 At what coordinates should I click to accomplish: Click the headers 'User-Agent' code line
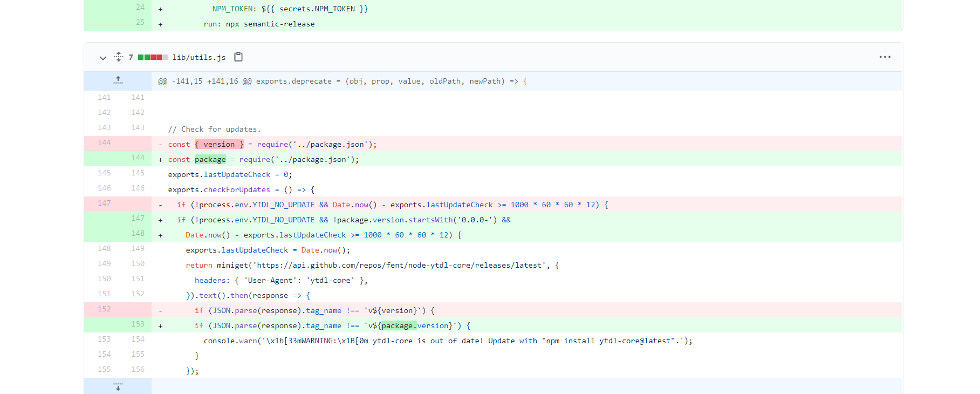pos(281,281)
